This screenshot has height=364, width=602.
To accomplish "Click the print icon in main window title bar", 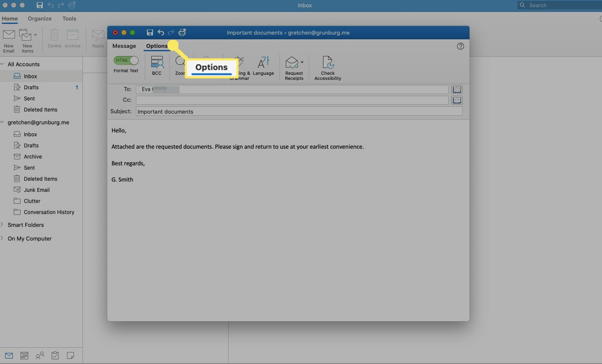I will (x=72, y=5).
